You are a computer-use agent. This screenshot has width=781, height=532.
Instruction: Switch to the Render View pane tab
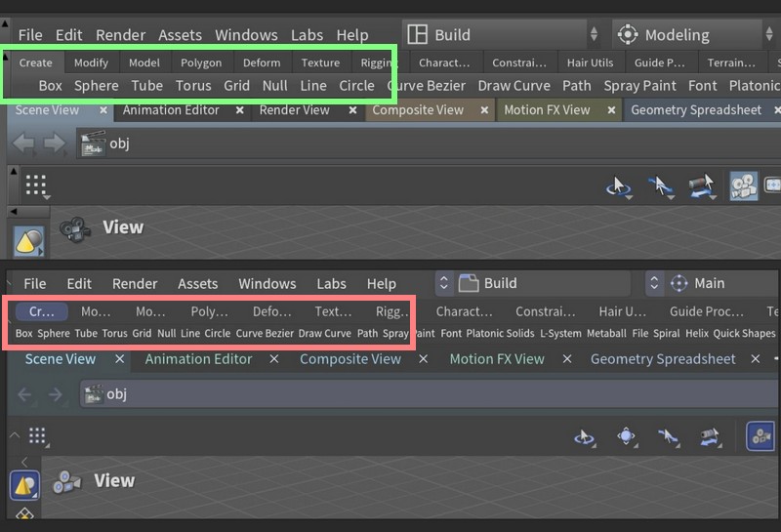pyautogui.click(x=295, y=110)
